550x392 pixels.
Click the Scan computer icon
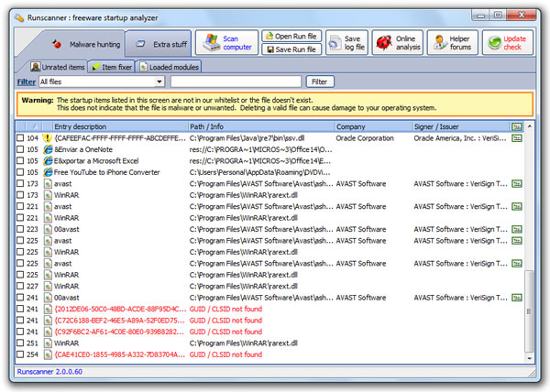(x=211, y=42)
